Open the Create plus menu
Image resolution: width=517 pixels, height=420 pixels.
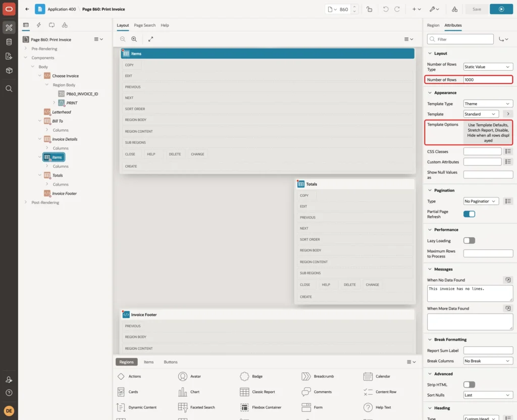[417, 9]
